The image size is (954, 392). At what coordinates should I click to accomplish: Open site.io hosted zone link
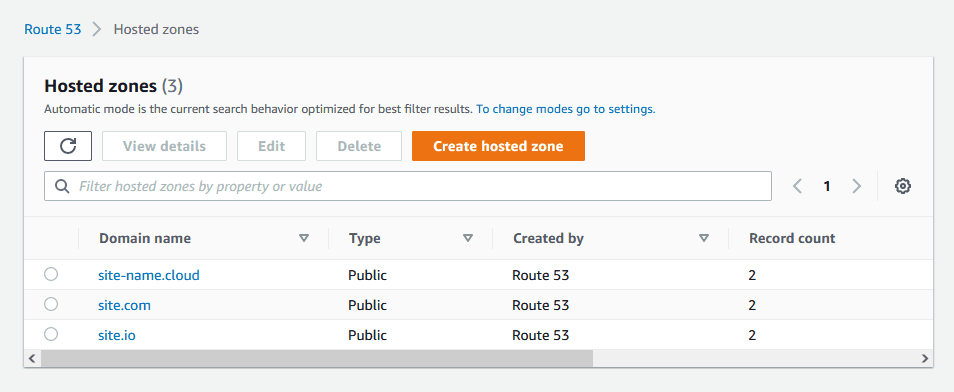117,335
